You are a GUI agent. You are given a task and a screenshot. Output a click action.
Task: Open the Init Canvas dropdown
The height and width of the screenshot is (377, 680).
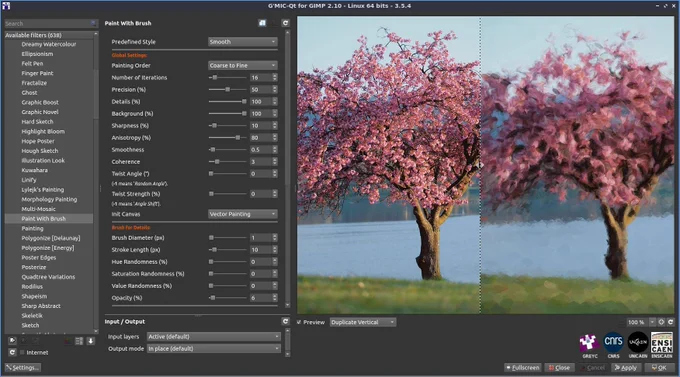[x=242, y=214]
